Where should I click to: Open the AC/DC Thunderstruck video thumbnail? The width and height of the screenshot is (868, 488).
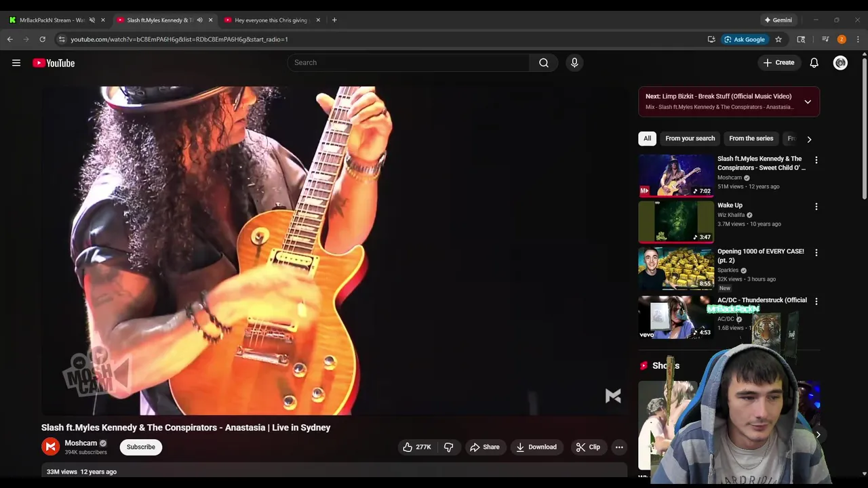(x=676, y=317)
